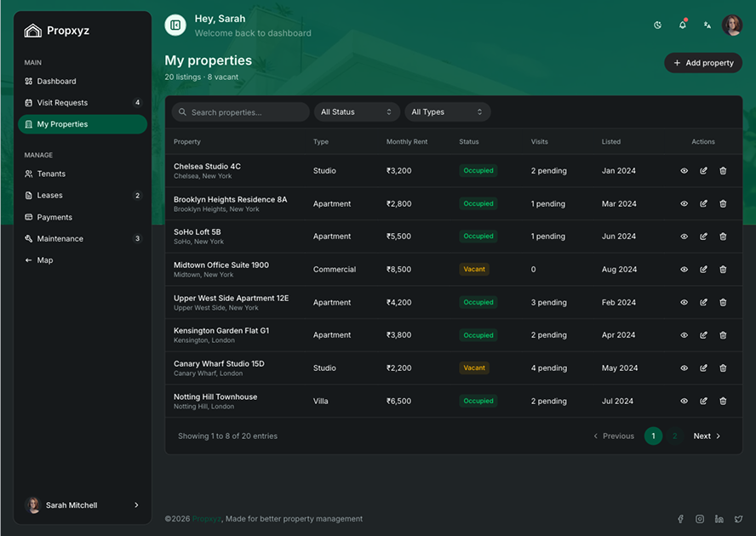View Chelsea Studio 4C details eye icon
The height and width of the screenshot is (536, 756).
click(x=684, y=171)
